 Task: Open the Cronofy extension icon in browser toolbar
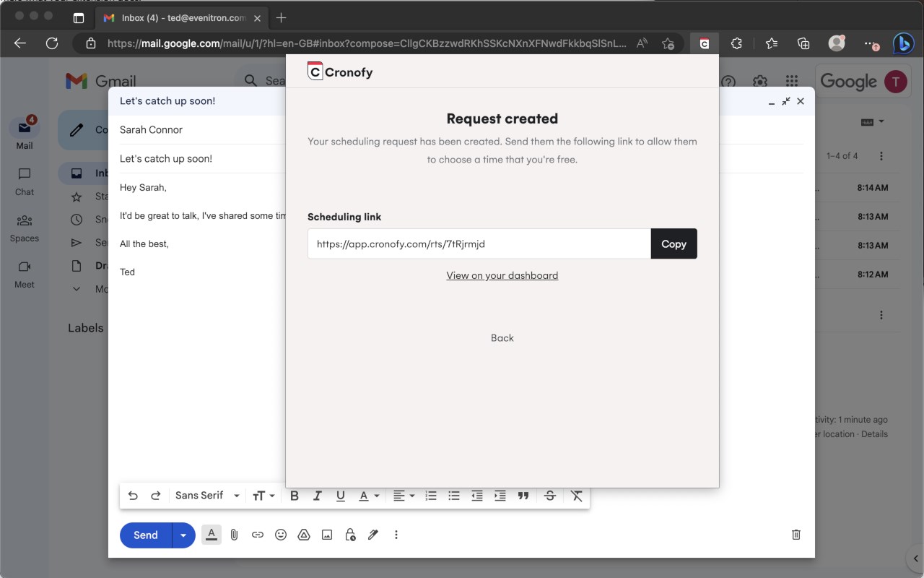(705, 43)
